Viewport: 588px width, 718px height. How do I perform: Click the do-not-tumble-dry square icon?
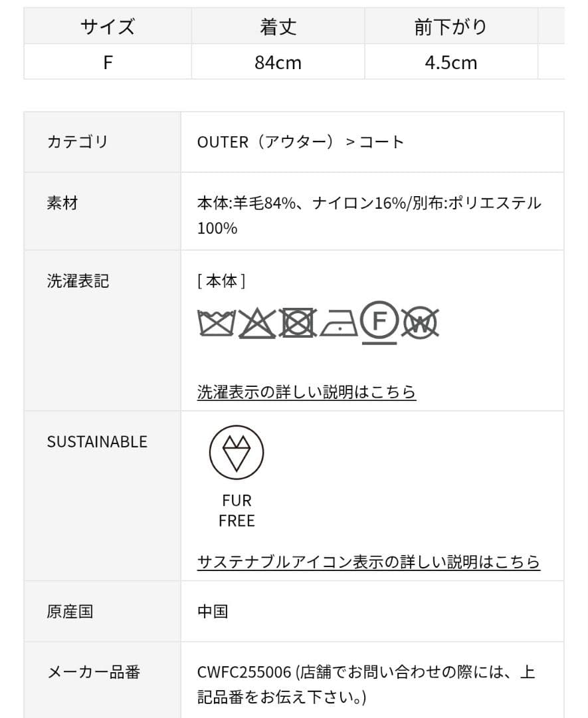tap(298, 323)
